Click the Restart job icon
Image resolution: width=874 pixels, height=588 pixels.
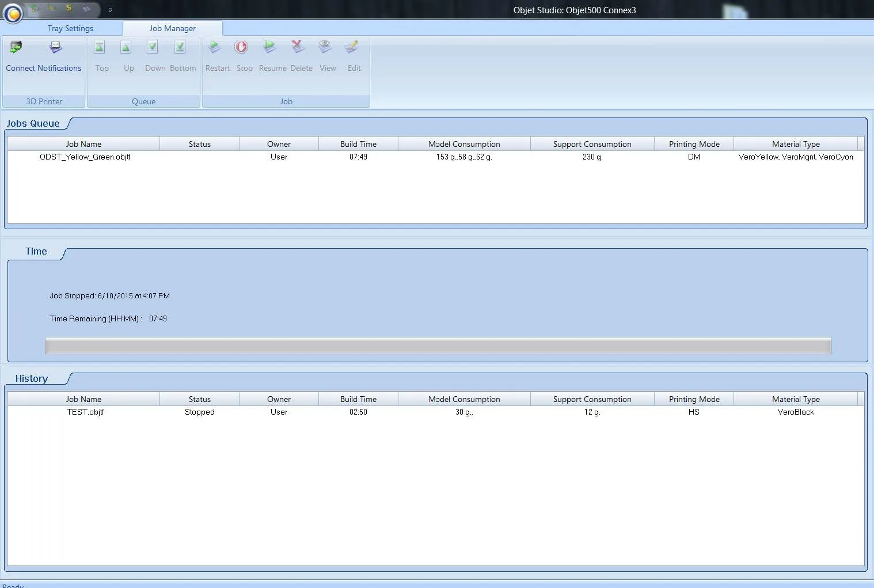(214, 47)
